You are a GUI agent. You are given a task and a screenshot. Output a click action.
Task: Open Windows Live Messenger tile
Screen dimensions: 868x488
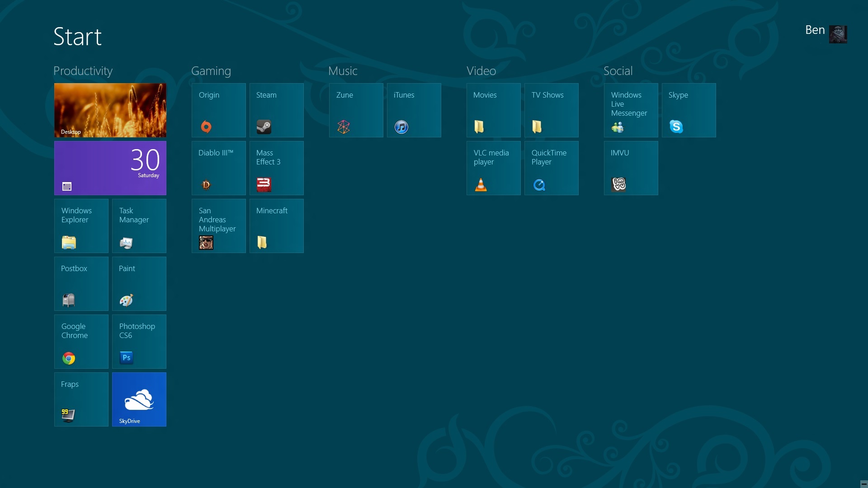click(x=631, y=110)
